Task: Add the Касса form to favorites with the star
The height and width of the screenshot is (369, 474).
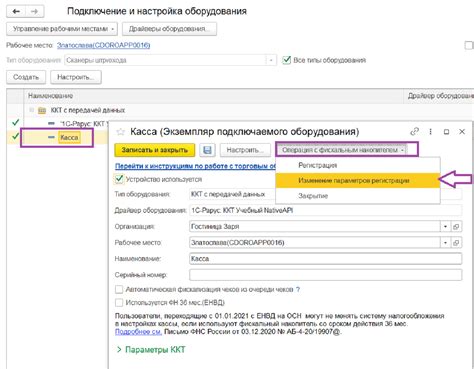Action: [x=120, y=132]
